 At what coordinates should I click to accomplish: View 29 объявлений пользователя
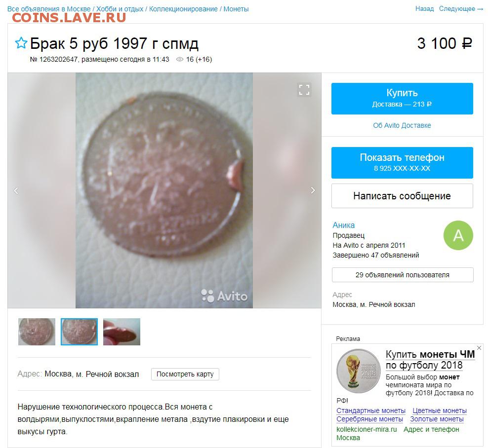point(403,275)
